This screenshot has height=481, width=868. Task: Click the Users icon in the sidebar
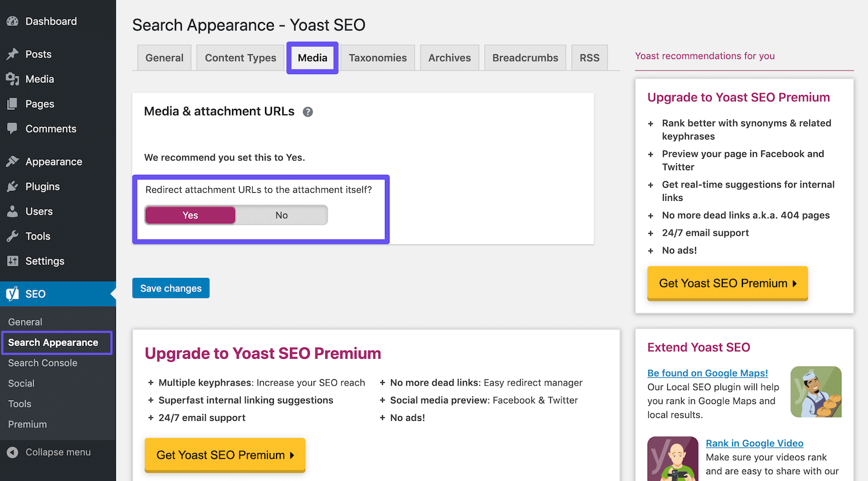(x=13, y=211)
